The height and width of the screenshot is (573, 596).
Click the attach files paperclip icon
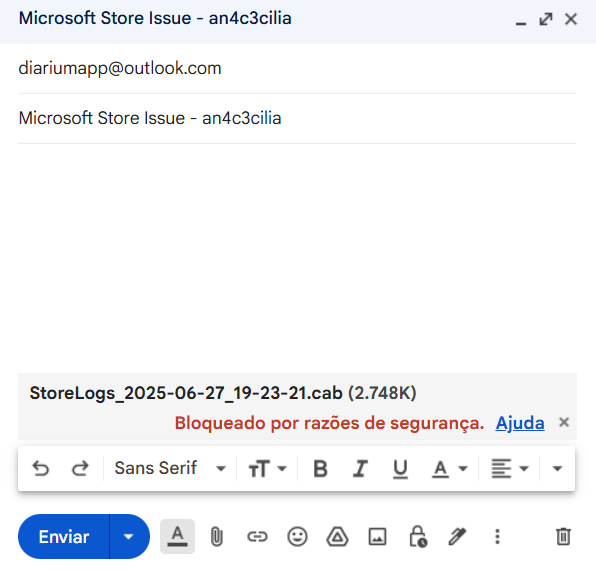pos(217,536)
